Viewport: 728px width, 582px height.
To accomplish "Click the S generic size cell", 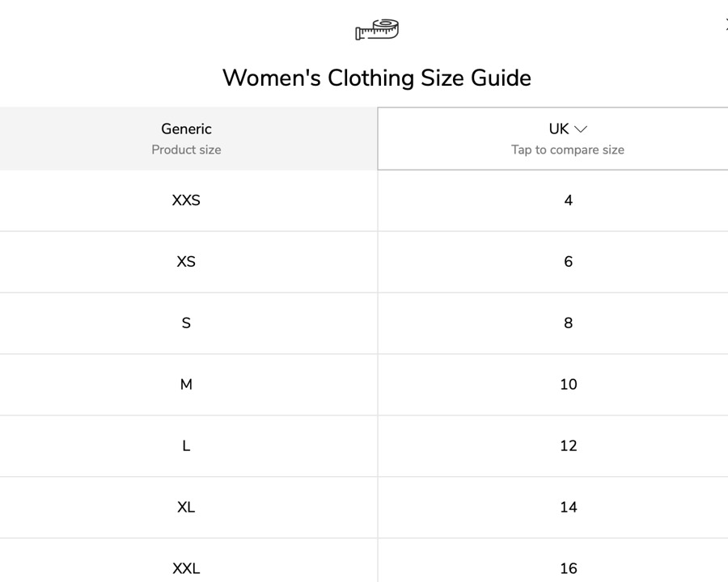I will pos(186,323).
